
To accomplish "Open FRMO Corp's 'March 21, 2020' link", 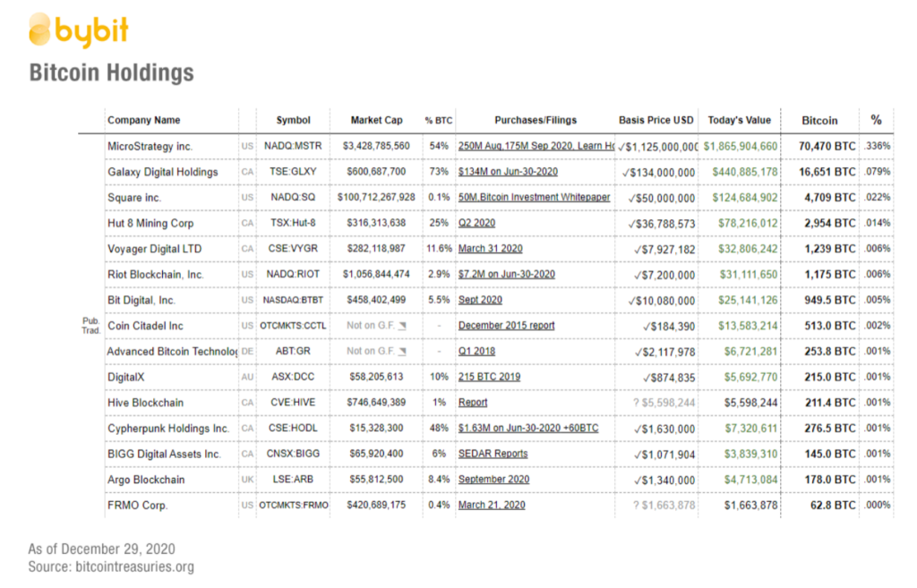I will [492, 505].
